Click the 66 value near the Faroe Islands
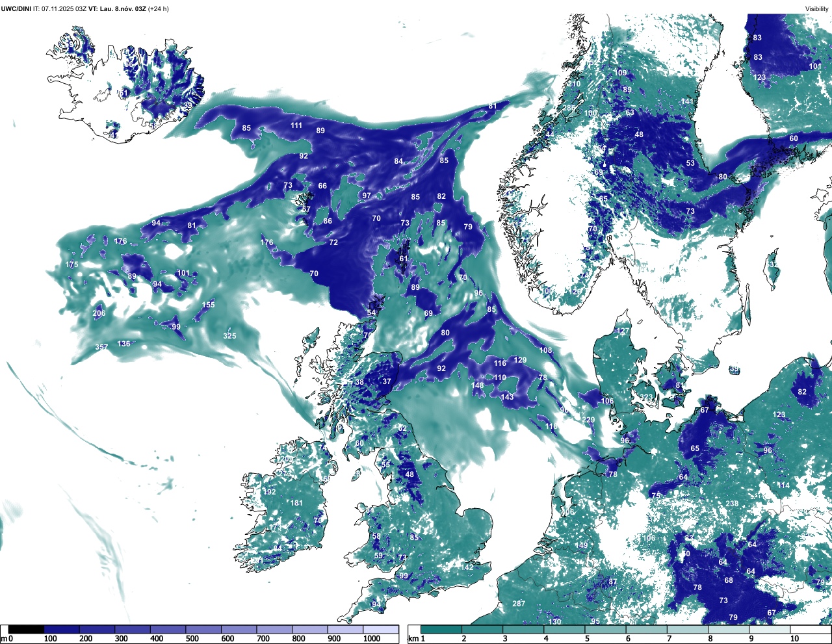The image size is (832, 644). pyautogui.click(x=322, y=186)
